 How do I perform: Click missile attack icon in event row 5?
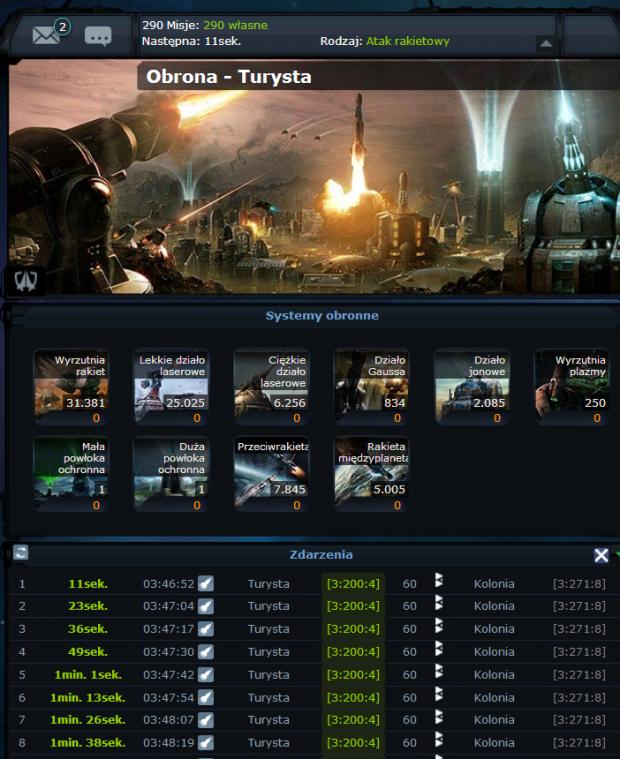click(x=206, y=674)
